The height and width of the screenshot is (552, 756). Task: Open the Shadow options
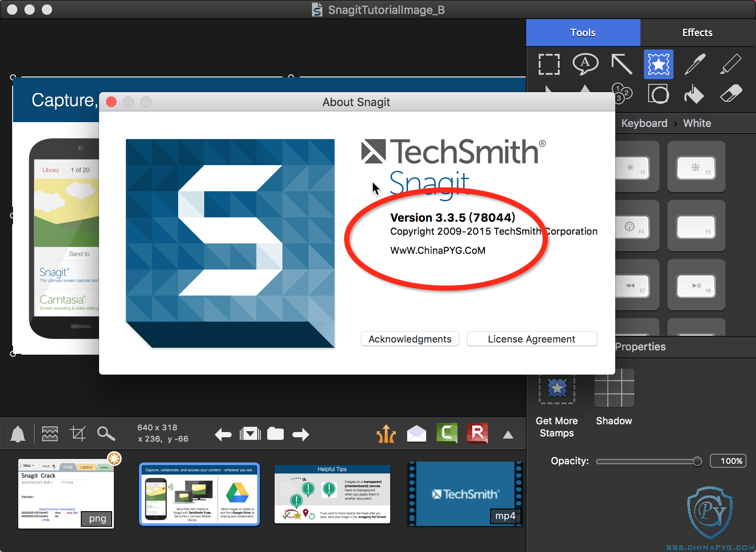pos(614,397)
